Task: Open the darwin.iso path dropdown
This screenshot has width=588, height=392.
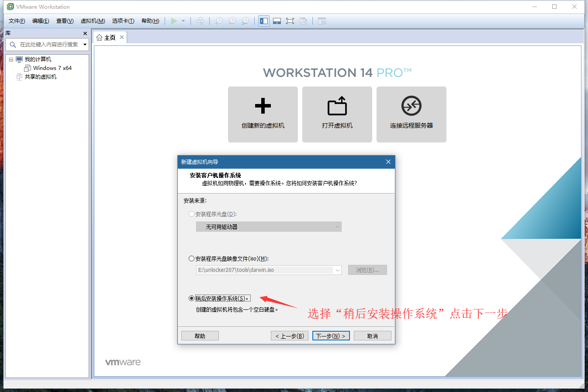Action: [337, 270]
